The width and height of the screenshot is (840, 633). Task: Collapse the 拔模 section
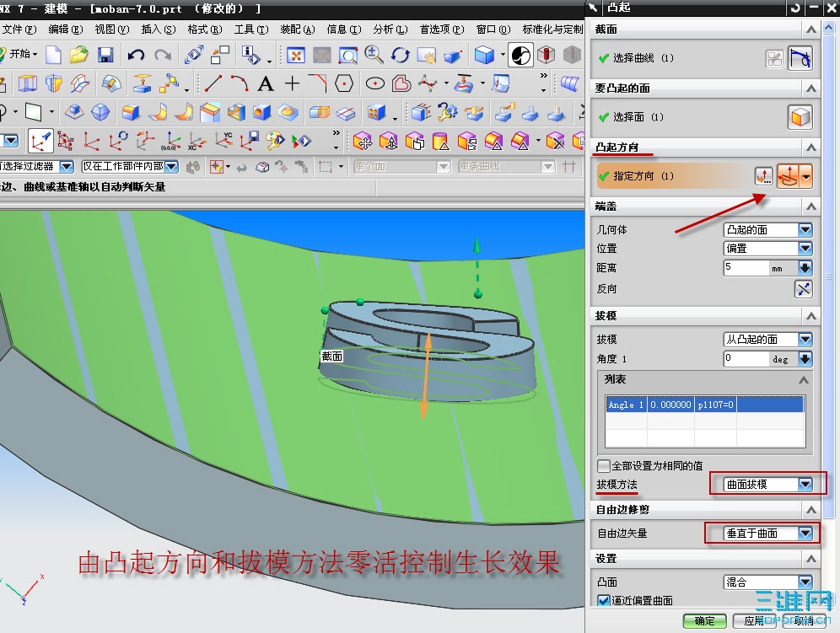(x=811, y=316)
